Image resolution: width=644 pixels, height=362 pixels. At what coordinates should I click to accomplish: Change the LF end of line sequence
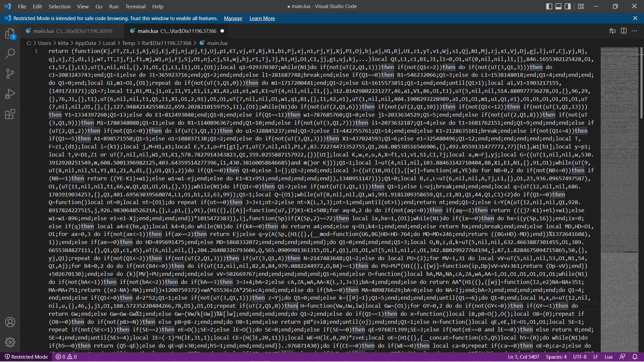pyautogui.click(x=596, y=357)
